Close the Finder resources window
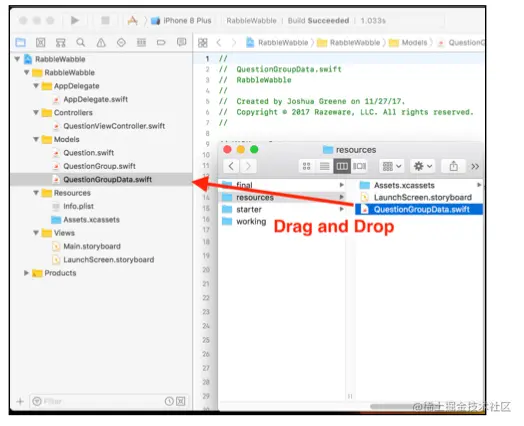 228,149
